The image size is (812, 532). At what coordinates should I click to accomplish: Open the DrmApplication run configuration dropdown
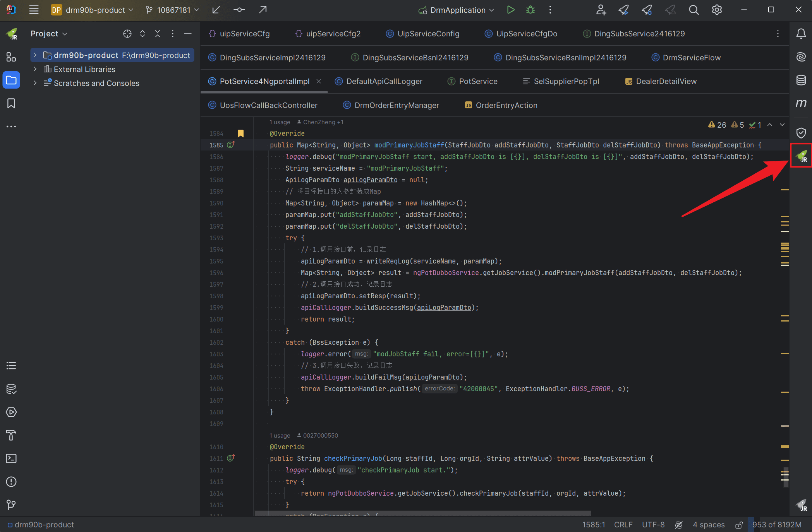457,10
